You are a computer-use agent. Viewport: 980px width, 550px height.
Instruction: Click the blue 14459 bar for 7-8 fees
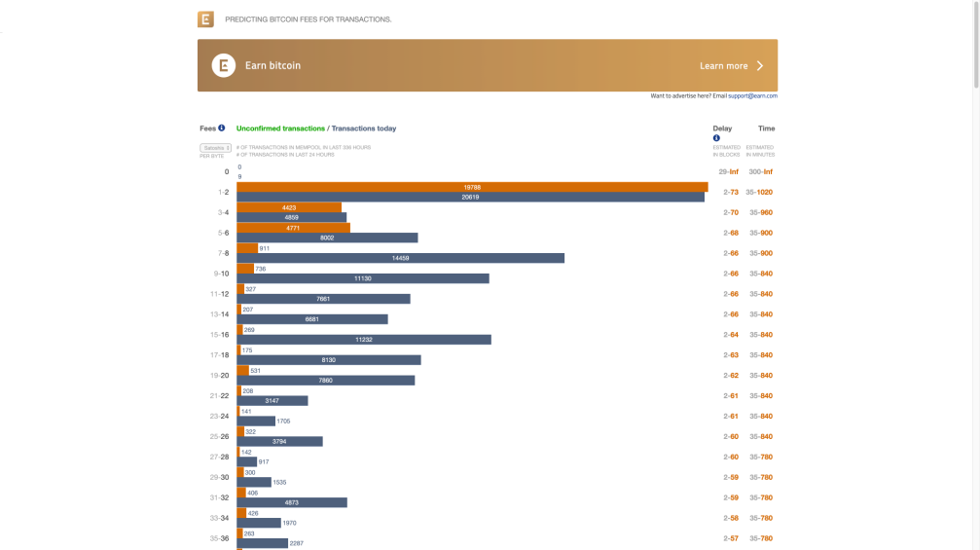401,258
